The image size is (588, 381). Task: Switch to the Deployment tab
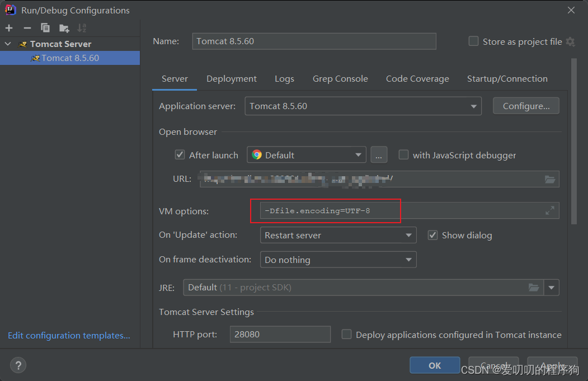[x=232, y=79]
